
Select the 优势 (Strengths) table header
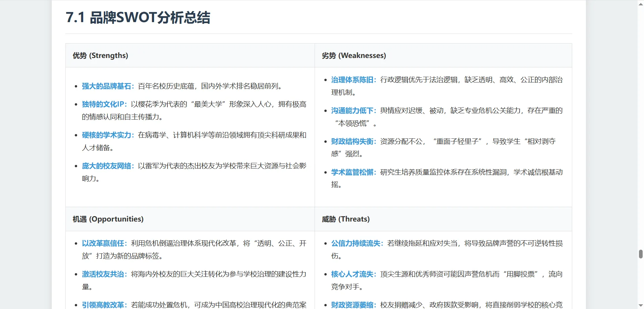point(100,56)
